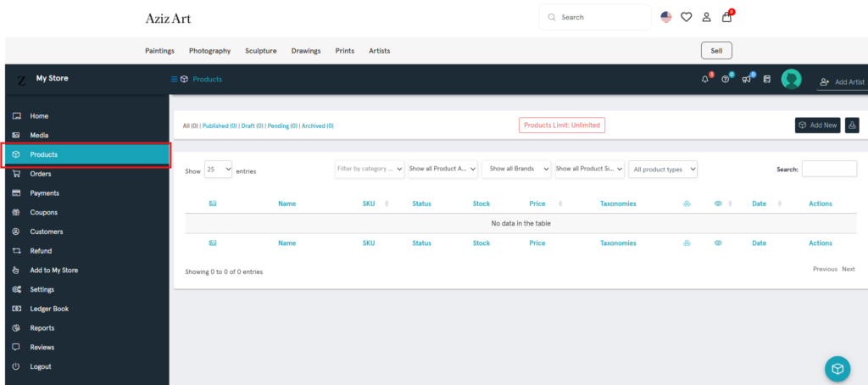Click the help question mark icon
Image resolution: width=868 pixels, height=385 pixels.
point(725,80)
